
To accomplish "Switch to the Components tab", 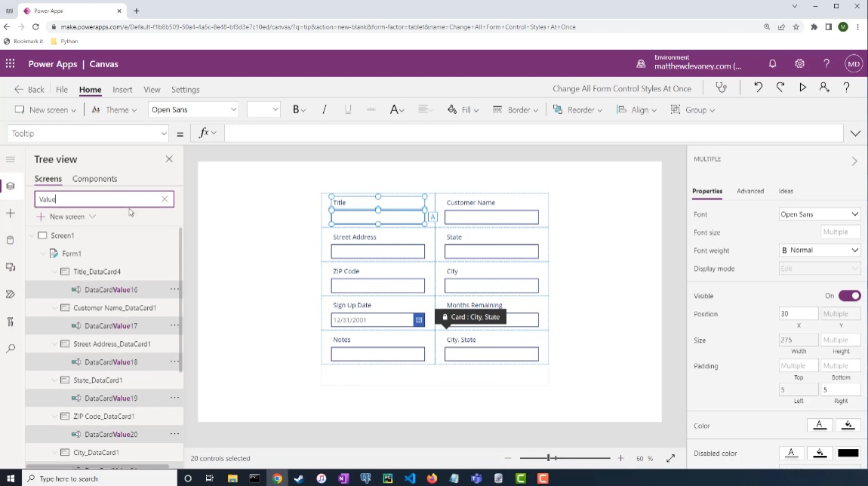I will coord(94,179).
